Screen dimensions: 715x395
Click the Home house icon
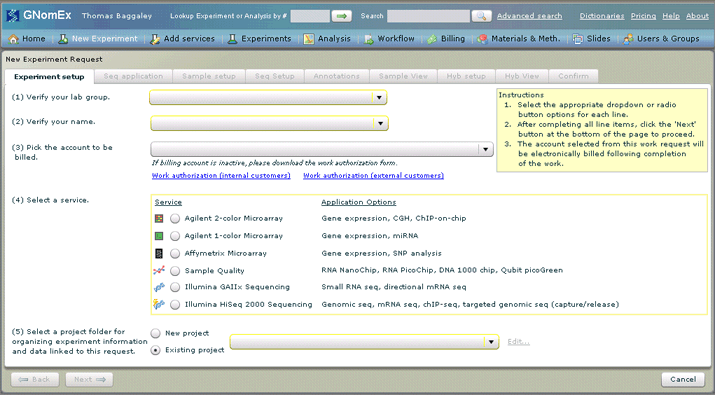pos(14,39)
